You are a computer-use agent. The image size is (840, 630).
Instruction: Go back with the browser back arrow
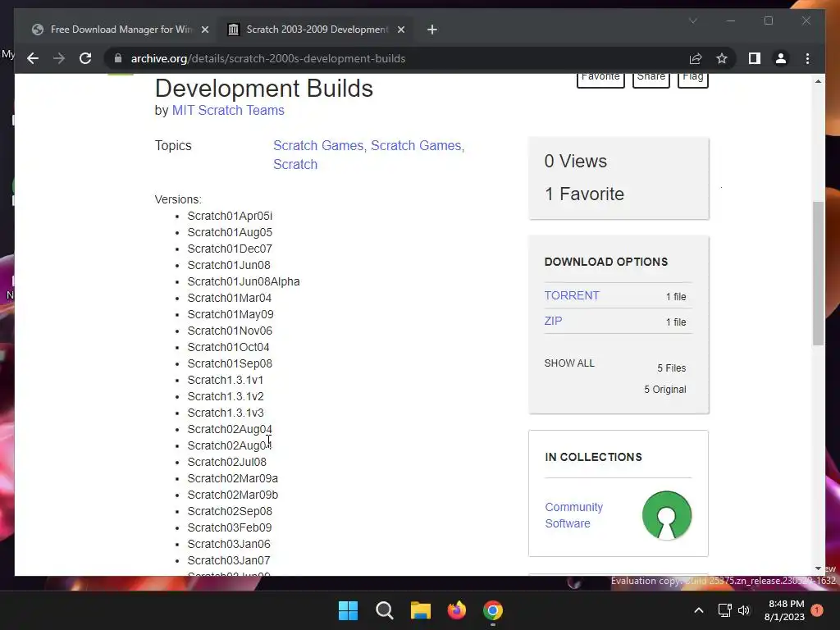(33, 58)
